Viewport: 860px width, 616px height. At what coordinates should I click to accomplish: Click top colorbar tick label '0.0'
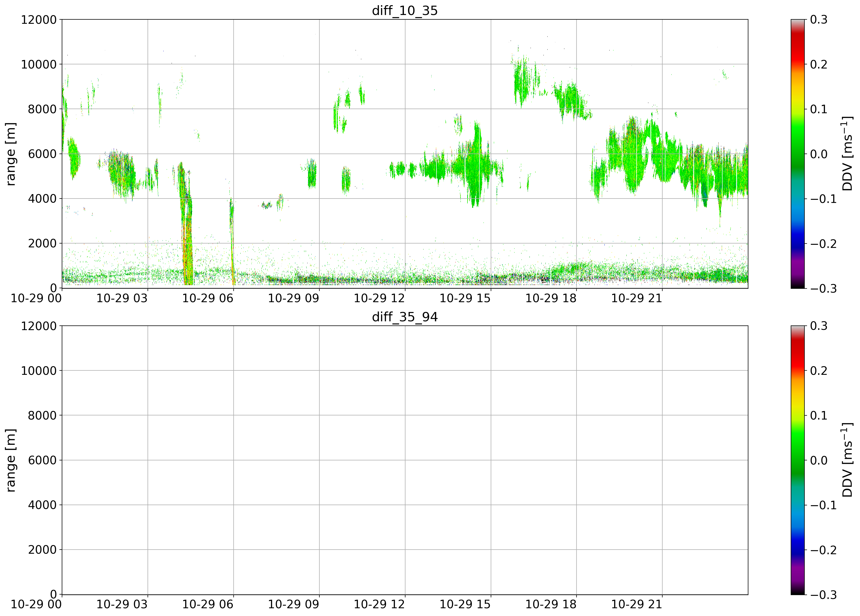pos(819,154)
